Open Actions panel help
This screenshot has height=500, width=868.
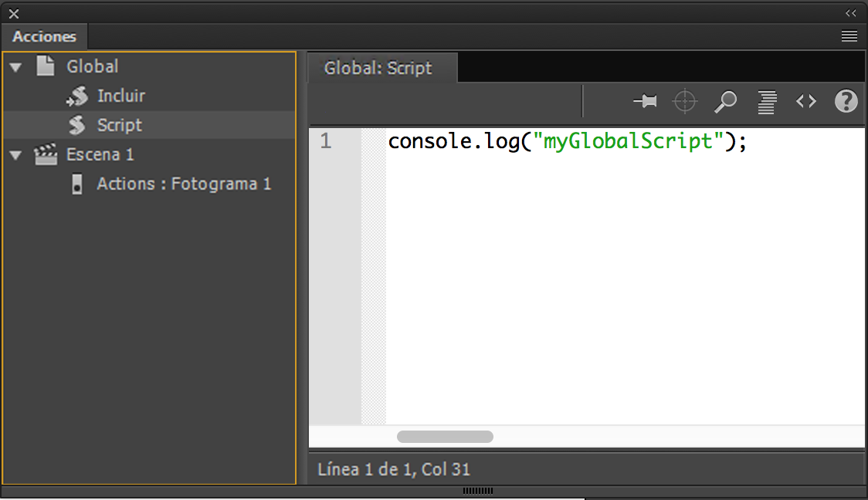tap(846, 101)
